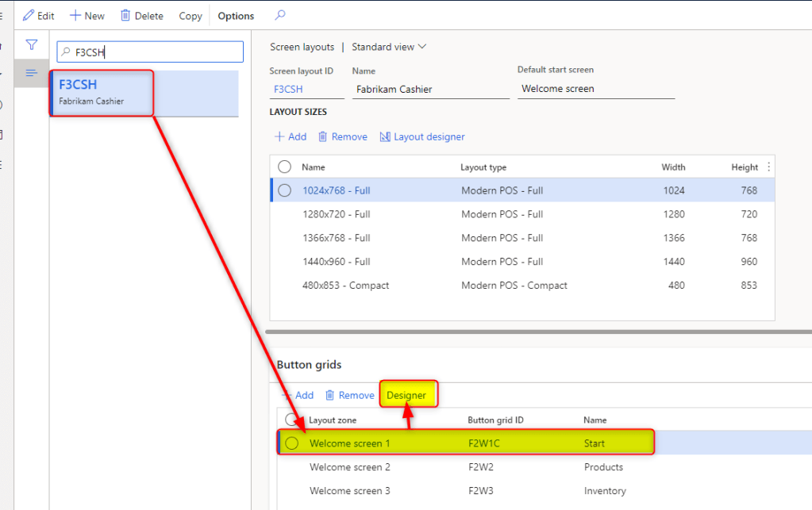Click the filter funnel icon above the record list

click(x=32, y=45)
